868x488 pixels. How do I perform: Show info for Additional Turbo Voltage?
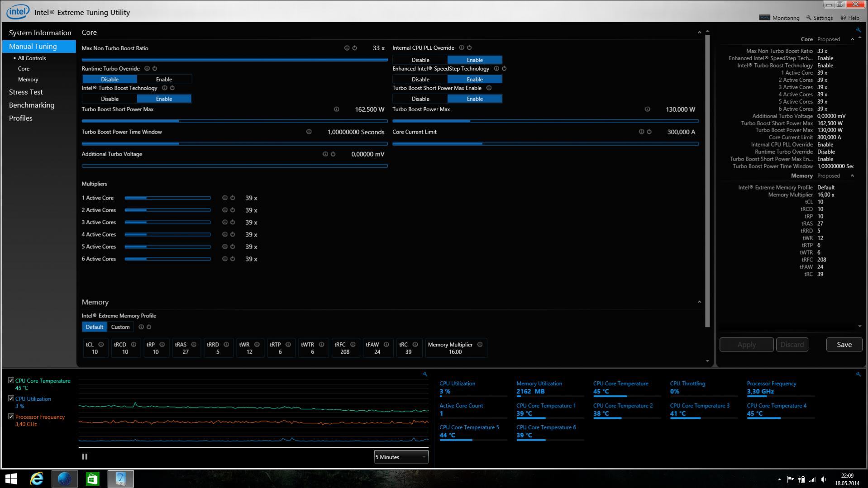[x=325, y=154]
